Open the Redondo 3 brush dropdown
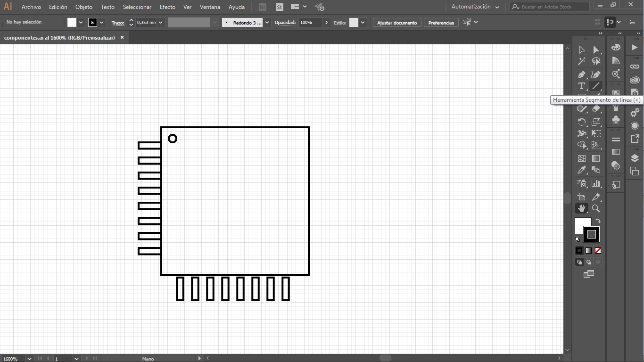This screenshot has width=644, height=362. [267, 22]
